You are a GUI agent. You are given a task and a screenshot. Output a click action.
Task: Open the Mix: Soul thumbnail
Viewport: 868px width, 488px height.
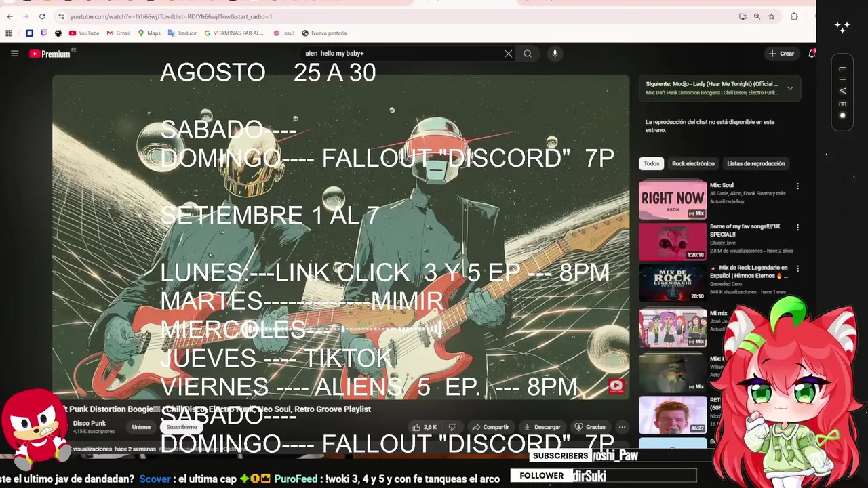click(673, 199)
